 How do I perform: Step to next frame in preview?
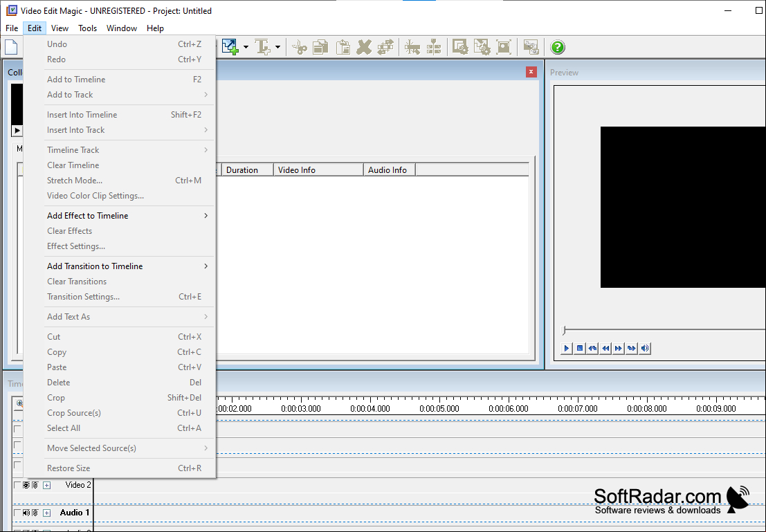632,348
